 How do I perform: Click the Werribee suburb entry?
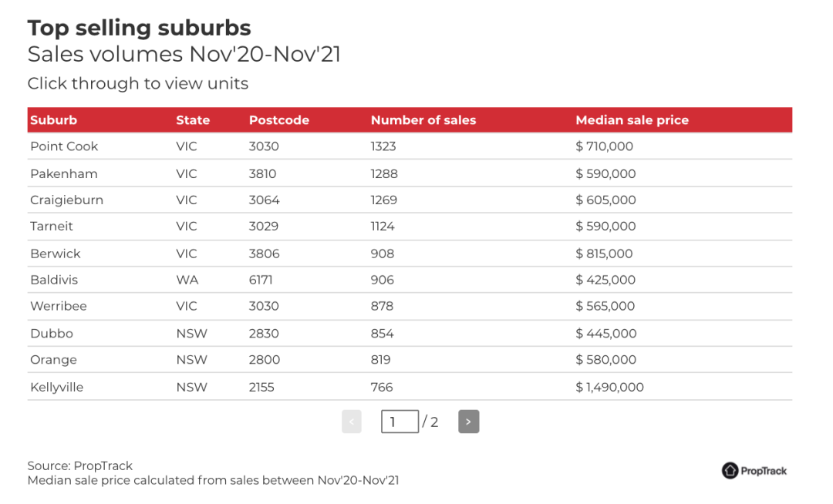click(59, 306)
